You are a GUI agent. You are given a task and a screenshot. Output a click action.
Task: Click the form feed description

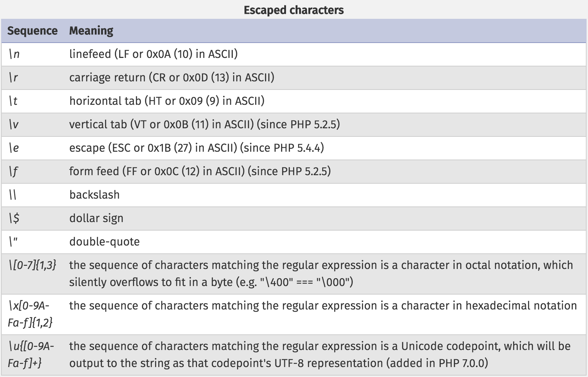pos(200,171)
